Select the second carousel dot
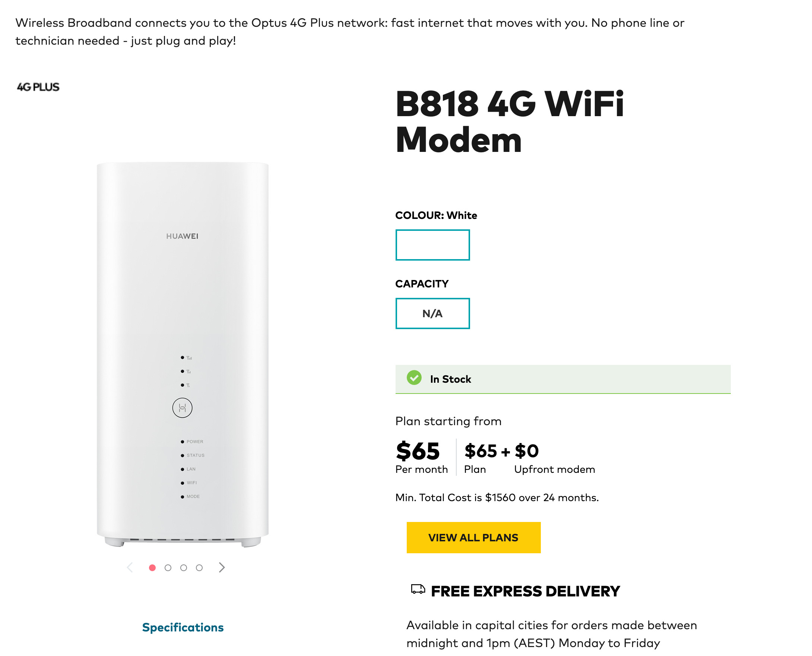The image size is (812, 656). (x=168, y=568)
